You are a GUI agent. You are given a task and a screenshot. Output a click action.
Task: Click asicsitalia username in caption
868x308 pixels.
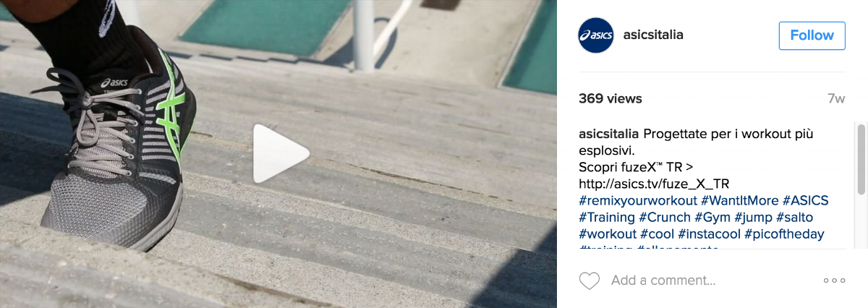coord(609,134)
